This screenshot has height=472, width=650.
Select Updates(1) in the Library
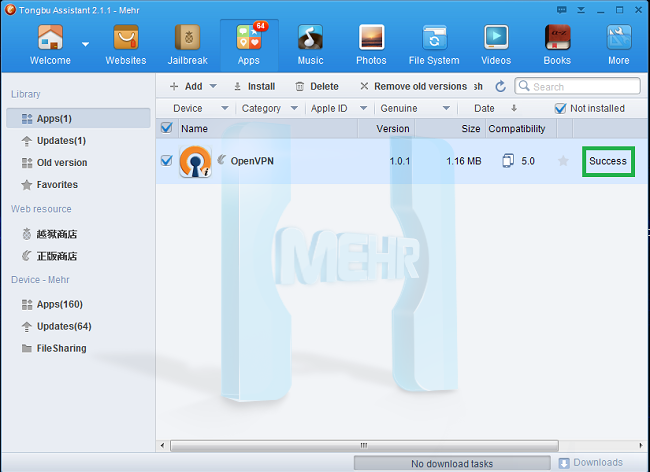point(61,140)
